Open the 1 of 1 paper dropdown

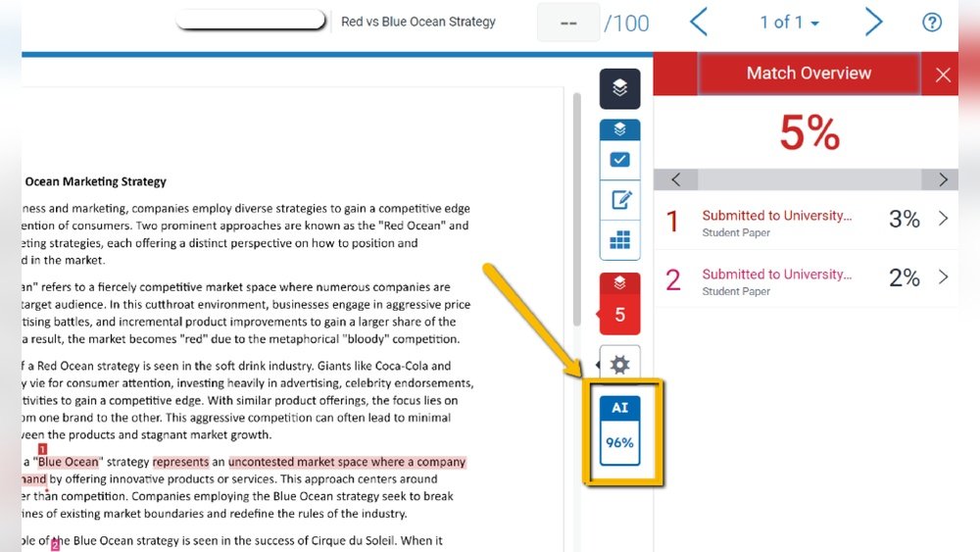click(789, 23)
